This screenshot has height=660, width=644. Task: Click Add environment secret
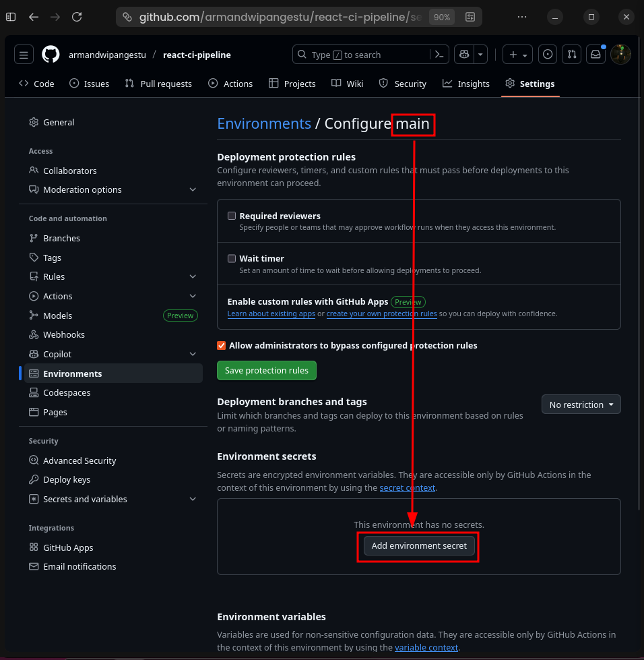pos(418,546)
